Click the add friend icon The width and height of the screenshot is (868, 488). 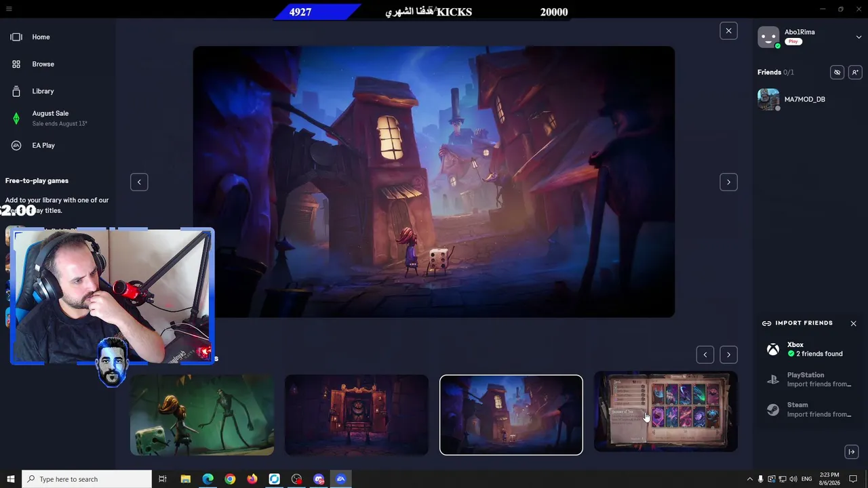(854, 72)
